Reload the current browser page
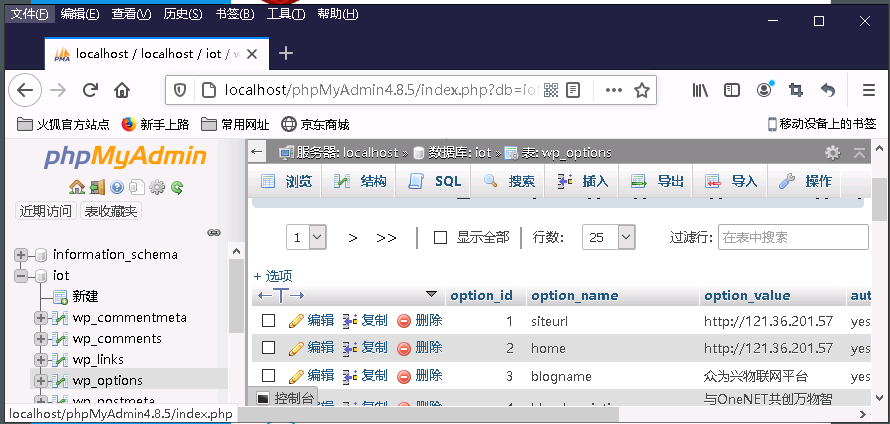Viewport: 890px width, 424px height. click(x=90, y=90)
